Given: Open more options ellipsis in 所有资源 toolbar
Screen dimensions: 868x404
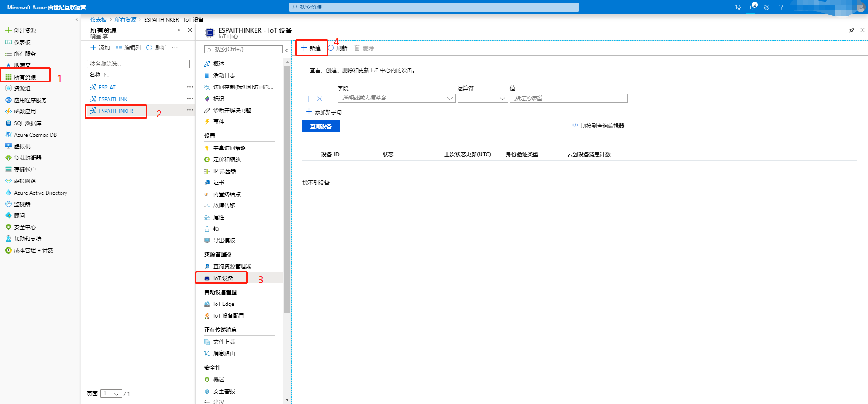Looking at the screenshot, I should (x=175, y=47).
